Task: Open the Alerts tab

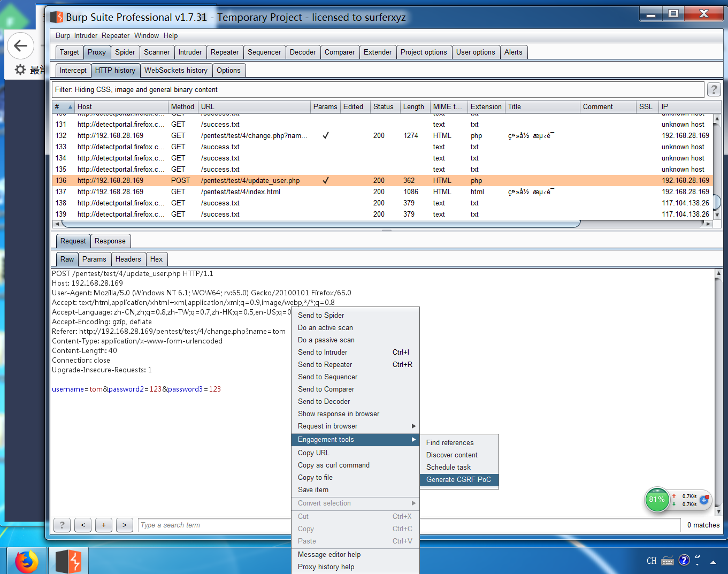Action: tap(514, 52)
